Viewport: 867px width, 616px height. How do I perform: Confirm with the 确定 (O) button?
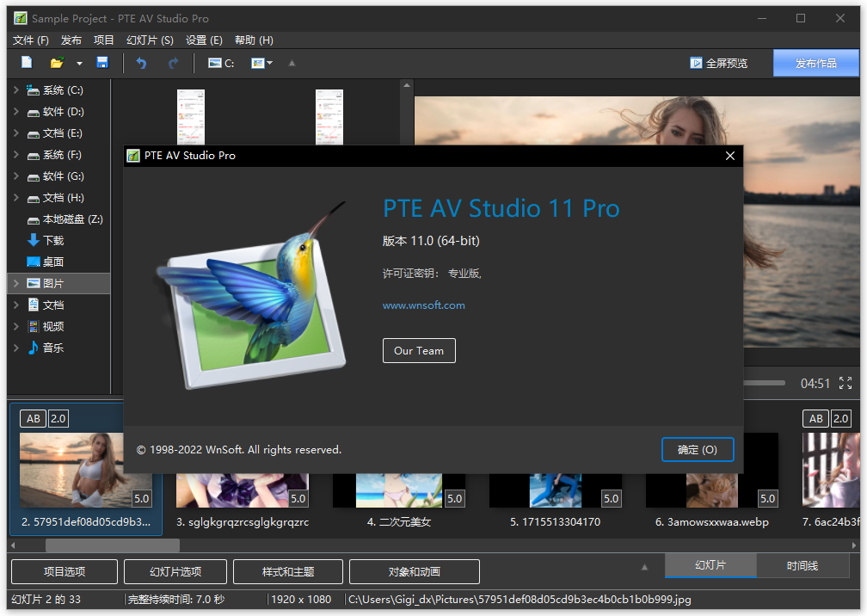(x=698, y=450)
